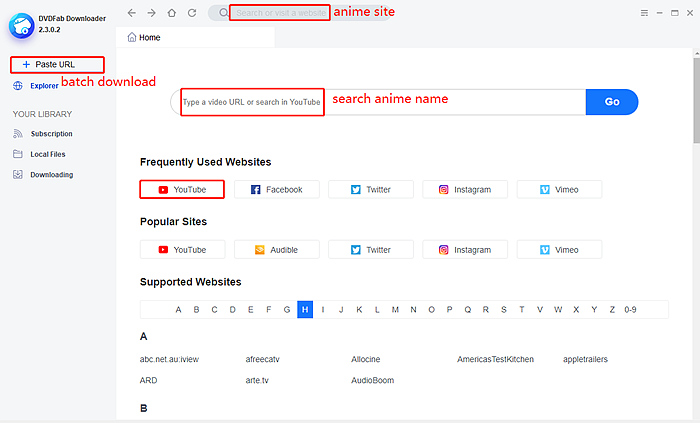Click the forward navigation arrow
The image size is (700, 423).
pos(151,13)
